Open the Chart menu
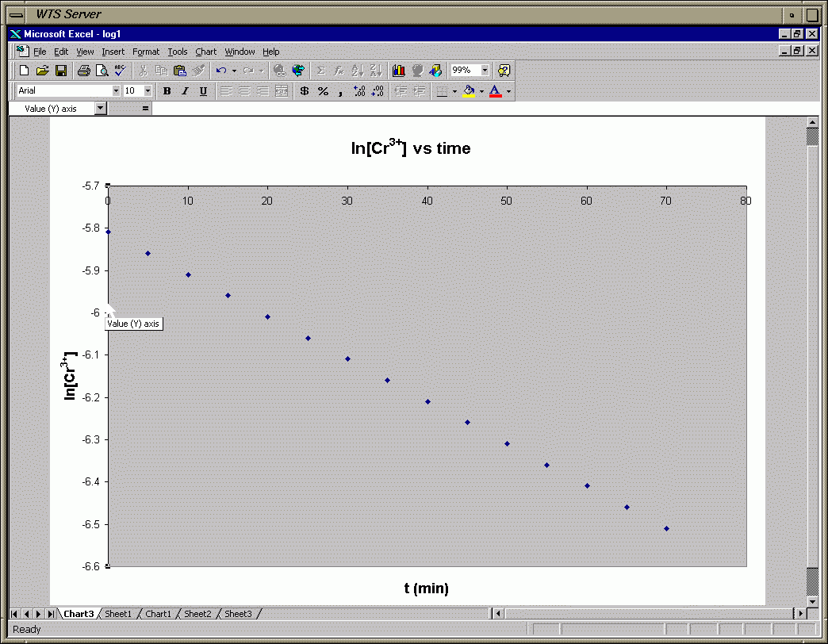 tap(205, 52)
